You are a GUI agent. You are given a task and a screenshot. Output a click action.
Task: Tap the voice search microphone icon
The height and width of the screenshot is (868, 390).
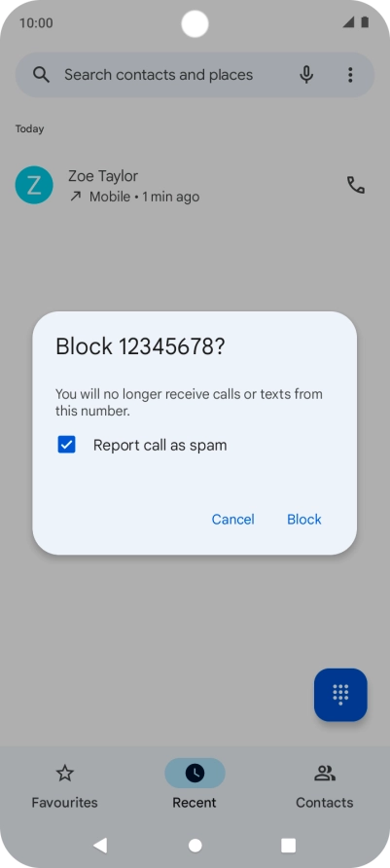(306, 75)
